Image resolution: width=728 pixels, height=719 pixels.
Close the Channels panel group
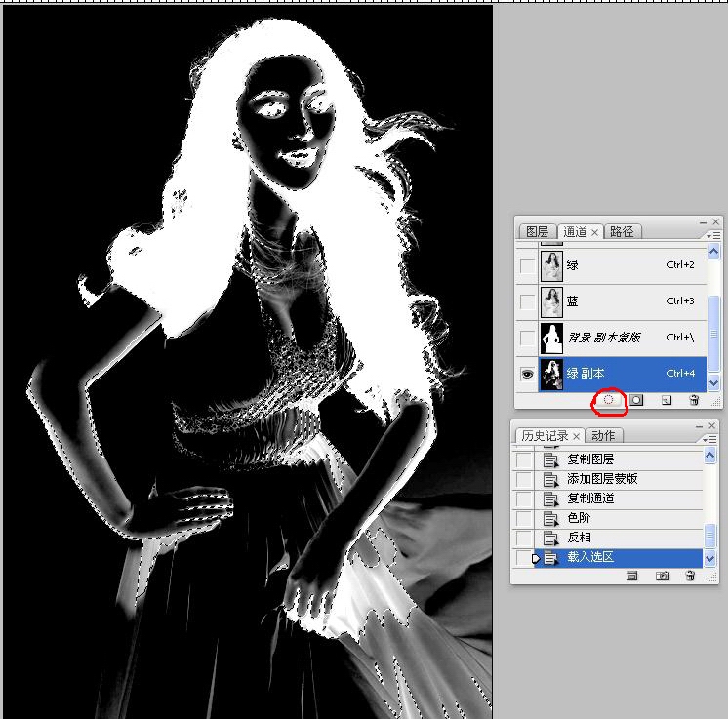[x=715, y=222]
